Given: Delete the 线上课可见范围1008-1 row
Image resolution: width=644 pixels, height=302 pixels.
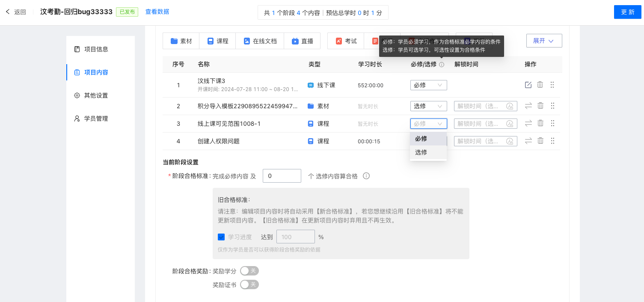Looking at the screenshot, I should (540, 123).
